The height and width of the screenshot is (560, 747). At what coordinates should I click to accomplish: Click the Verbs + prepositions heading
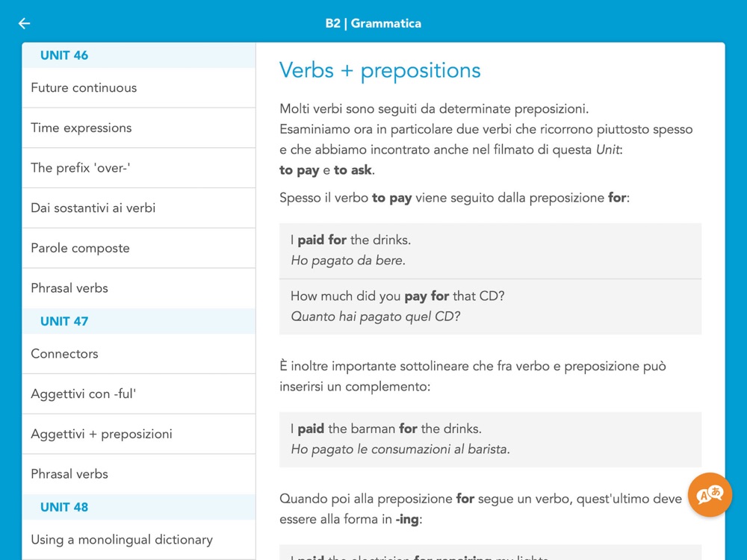[379, 71]
